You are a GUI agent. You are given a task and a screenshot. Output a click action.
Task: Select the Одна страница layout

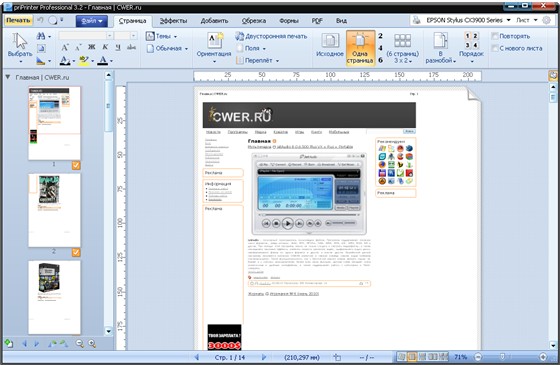360,48
